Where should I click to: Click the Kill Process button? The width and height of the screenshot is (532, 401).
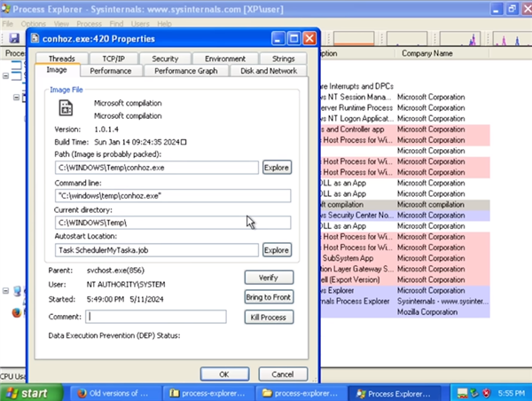coord(268,317)
